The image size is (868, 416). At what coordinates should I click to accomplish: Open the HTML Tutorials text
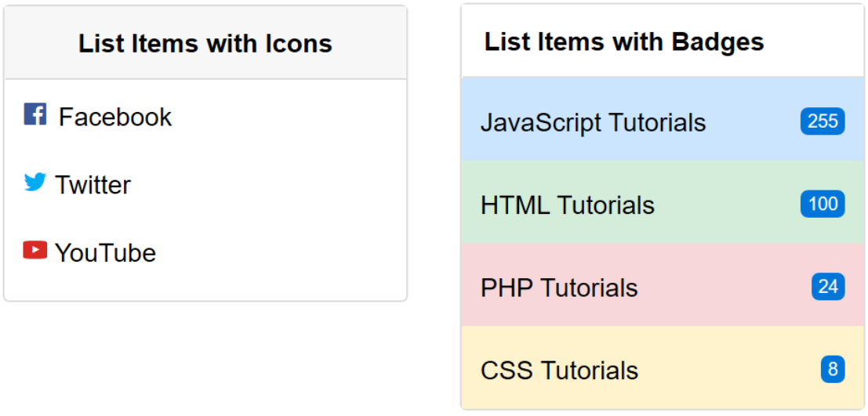coord(568,205)
